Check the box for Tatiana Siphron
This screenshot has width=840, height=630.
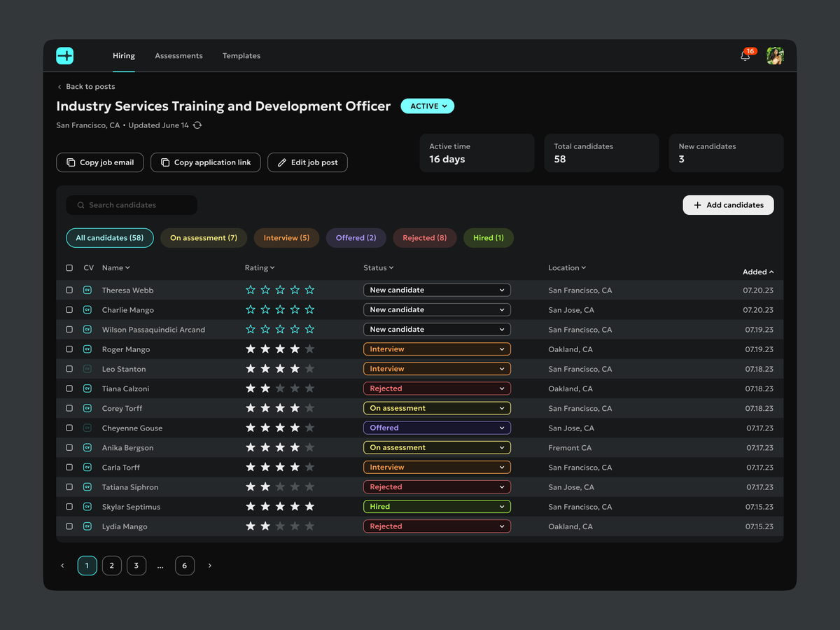69,487
